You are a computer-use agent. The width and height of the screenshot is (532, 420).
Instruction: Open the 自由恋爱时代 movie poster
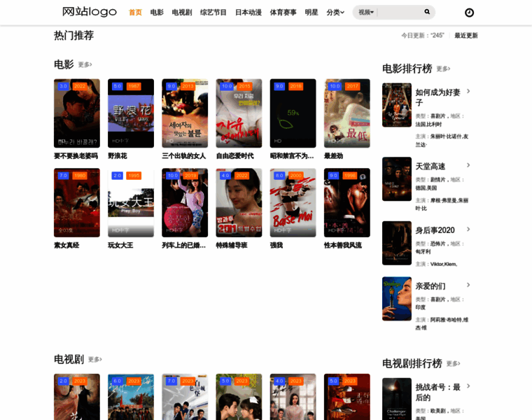(x=239, y=113)
